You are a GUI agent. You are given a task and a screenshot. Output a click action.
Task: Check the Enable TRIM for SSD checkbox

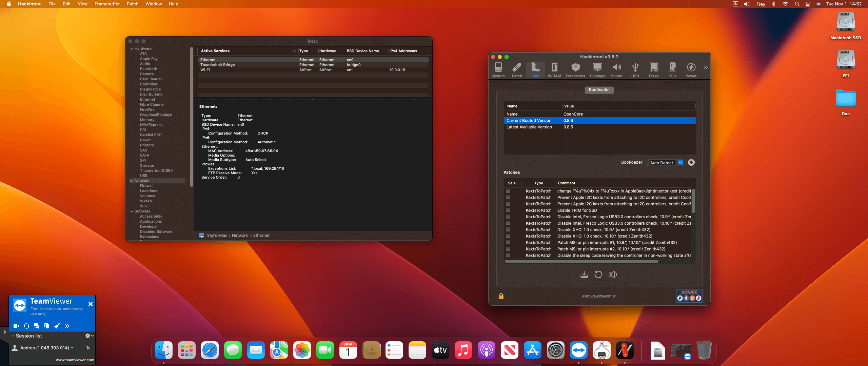pos(508,210)
